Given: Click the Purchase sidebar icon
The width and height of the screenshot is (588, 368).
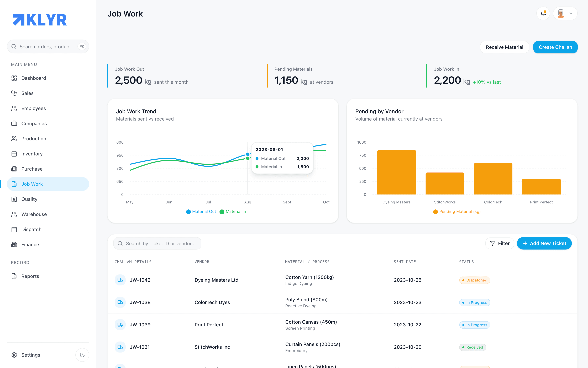Looking at the screenshot, I should (x=14, y=169).
